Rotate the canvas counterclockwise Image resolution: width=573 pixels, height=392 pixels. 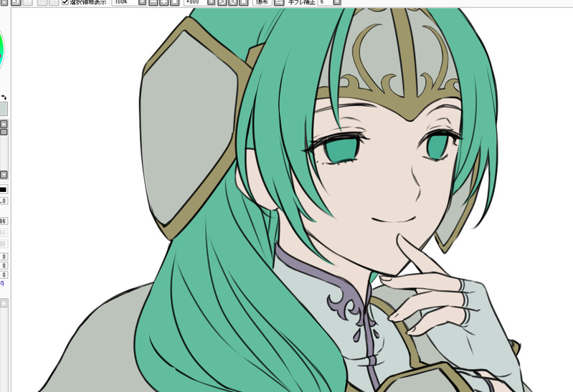[222, 2]
